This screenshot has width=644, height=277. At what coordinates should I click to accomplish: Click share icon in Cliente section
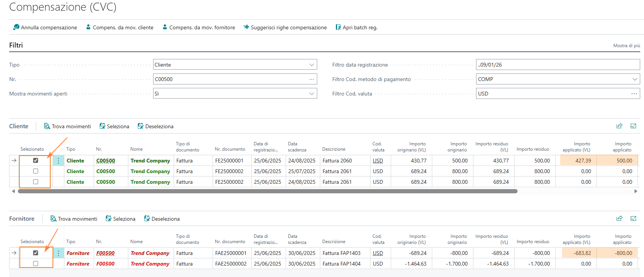coord(619,126)
